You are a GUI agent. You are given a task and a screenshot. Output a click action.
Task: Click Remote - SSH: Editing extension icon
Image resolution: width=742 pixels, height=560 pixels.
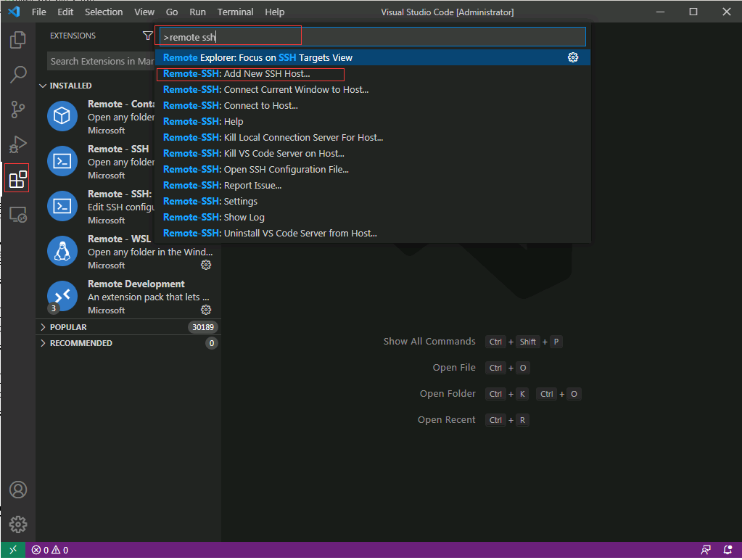point(62,206)
